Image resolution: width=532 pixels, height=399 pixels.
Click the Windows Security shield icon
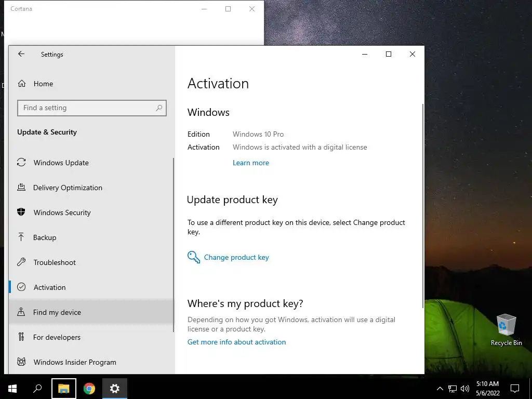coord(21,212)
